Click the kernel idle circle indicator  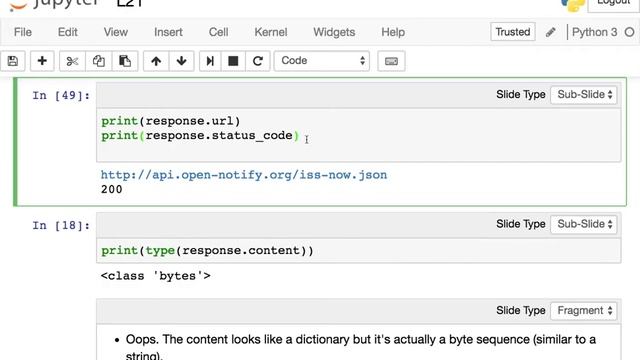coord(629,32)
